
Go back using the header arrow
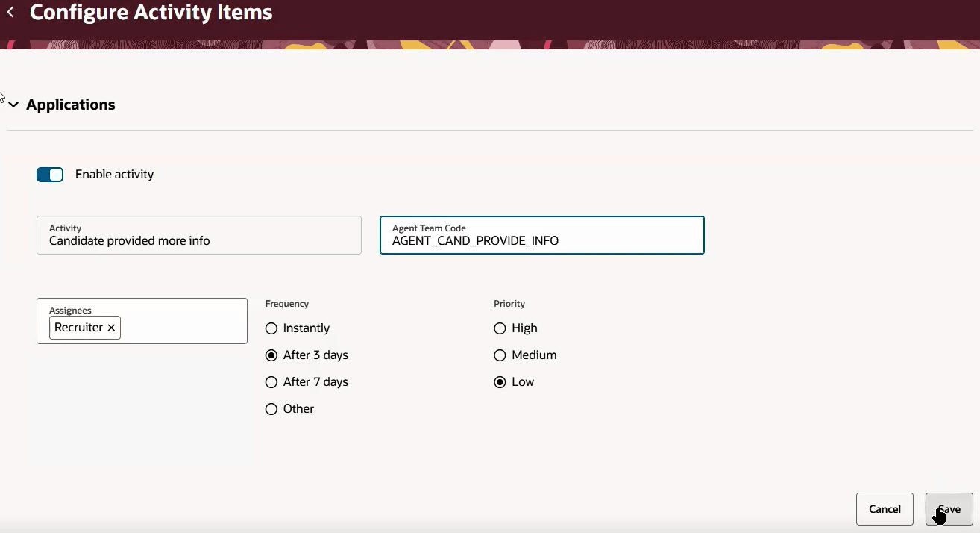10,13
